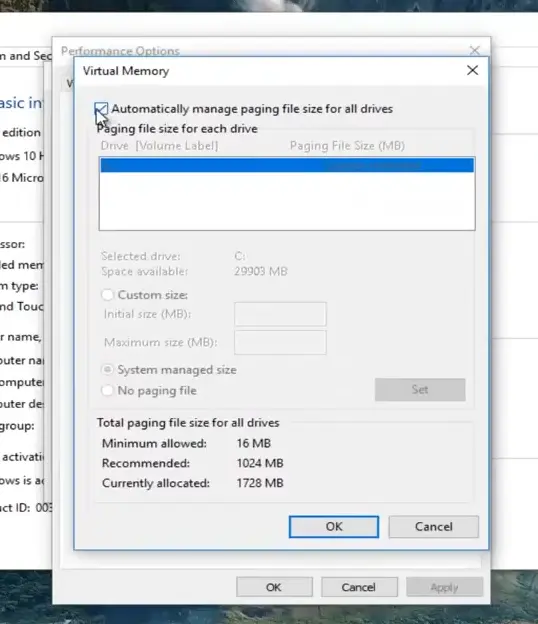The image size is (538, 624).
Task: Select the Custom size radio button
Action: click(107, 295)
